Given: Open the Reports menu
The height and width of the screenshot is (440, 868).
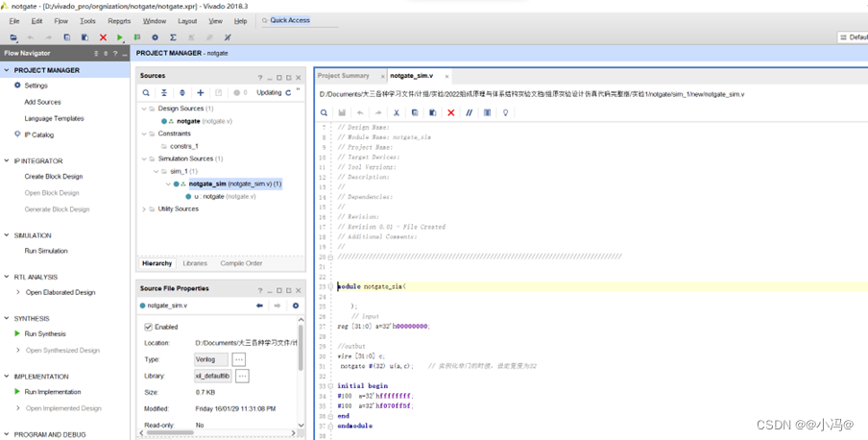Looking at the screenshot, I should pos(119,21).
